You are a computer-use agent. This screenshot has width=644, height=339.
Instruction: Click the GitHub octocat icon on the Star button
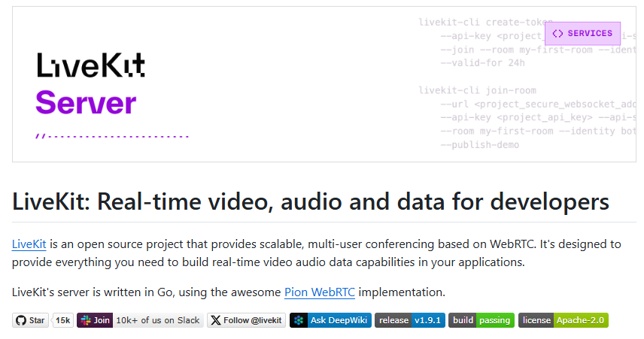coord(21,320)
